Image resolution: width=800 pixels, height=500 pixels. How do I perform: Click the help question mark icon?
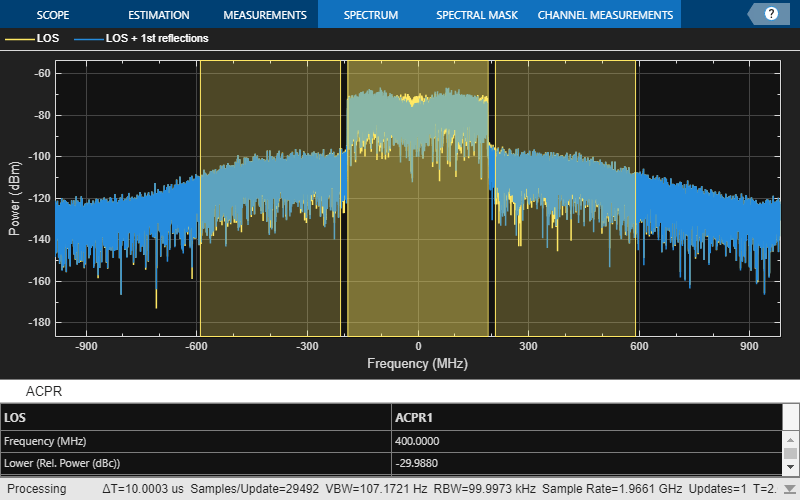pyautogui.click(x=771, y=14)
